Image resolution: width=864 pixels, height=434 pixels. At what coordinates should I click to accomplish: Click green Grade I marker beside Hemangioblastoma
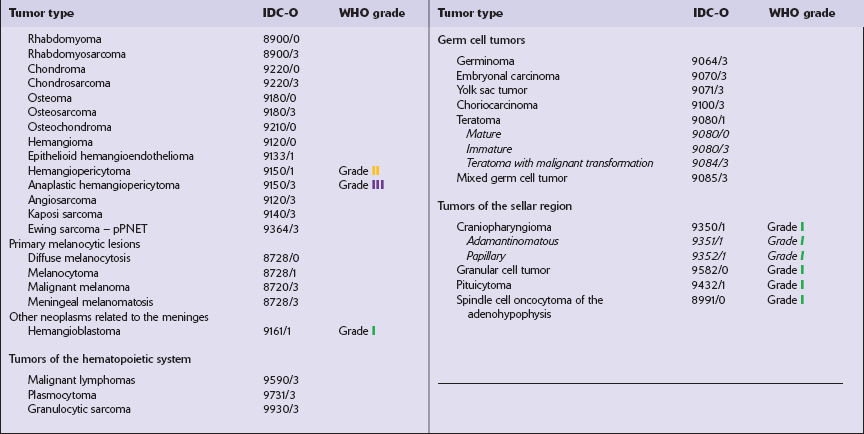374,330
